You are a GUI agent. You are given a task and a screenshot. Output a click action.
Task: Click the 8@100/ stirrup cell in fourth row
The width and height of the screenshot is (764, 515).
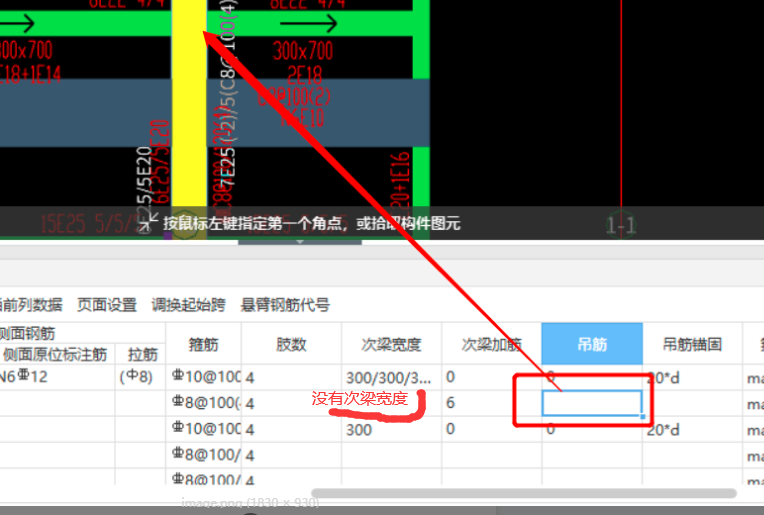tap(203, 455)
